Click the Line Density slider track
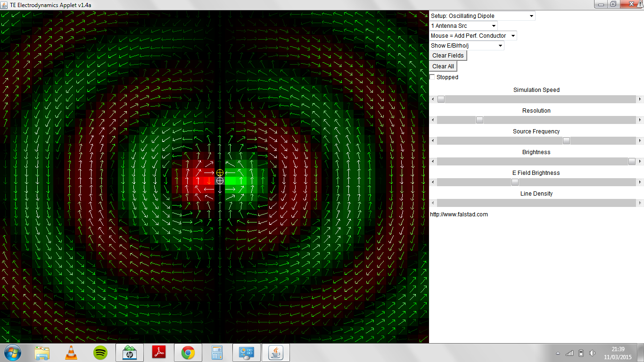The image size is (644, 362). pos(537,203)
